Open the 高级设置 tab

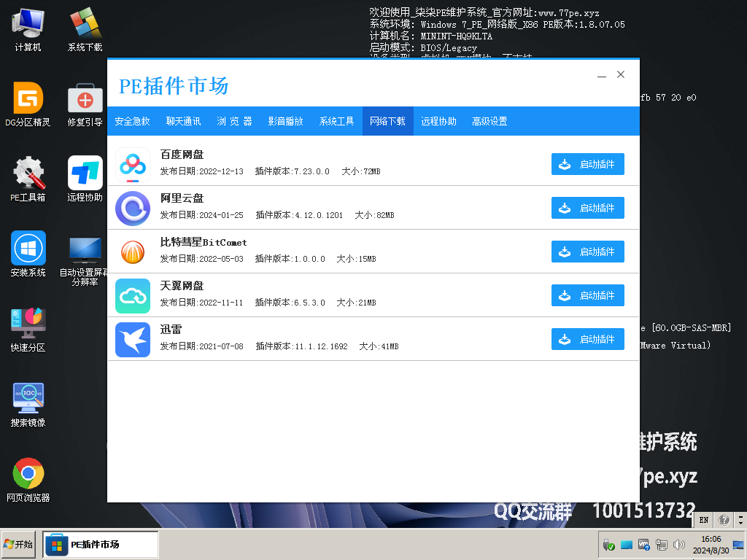click(489, 122)
